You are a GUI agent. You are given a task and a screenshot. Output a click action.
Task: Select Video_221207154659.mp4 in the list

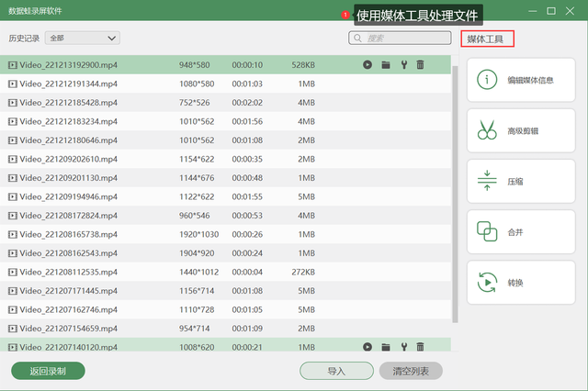point(225,329)
